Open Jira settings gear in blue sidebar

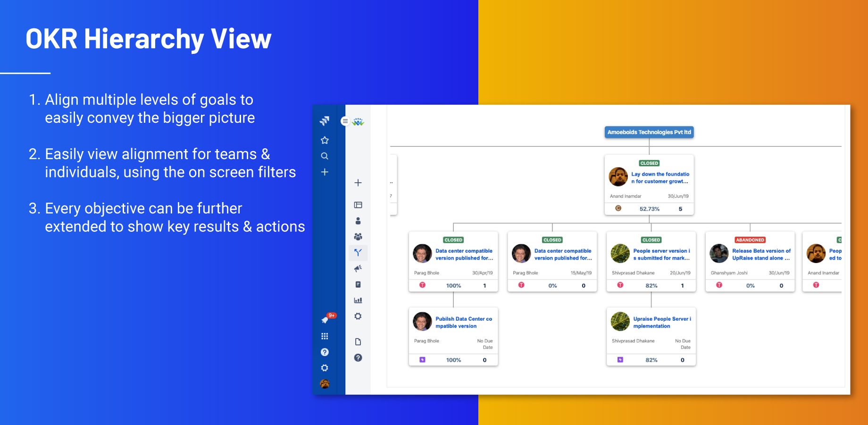coord(325,368)
